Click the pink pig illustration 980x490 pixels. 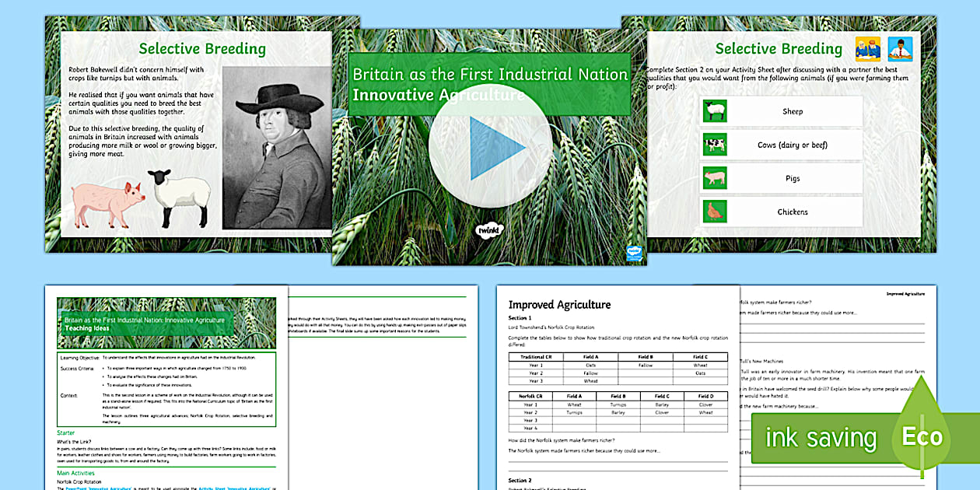pos(108,202)
